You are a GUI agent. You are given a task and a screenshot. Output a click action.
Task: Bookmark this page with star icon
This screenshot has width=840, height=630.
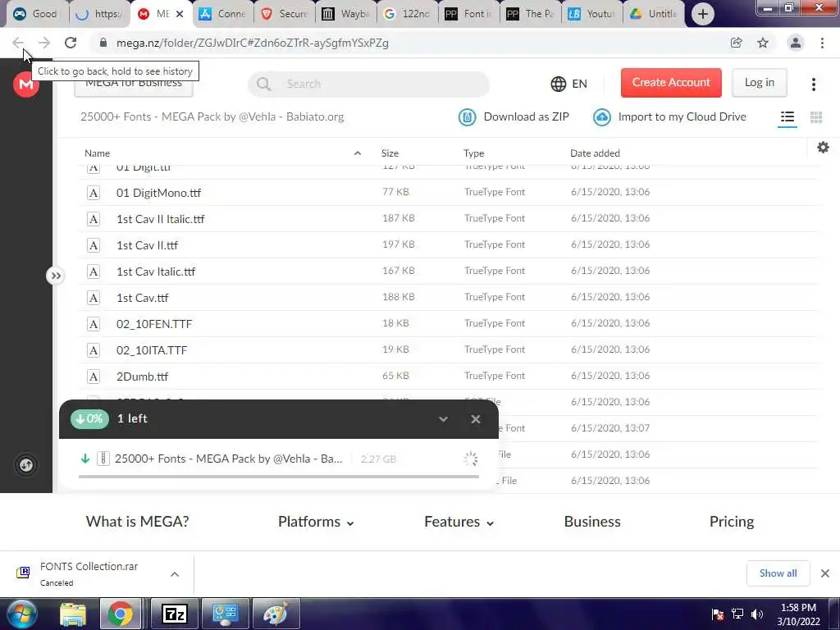pyautogui.click(x=763, y=43)
